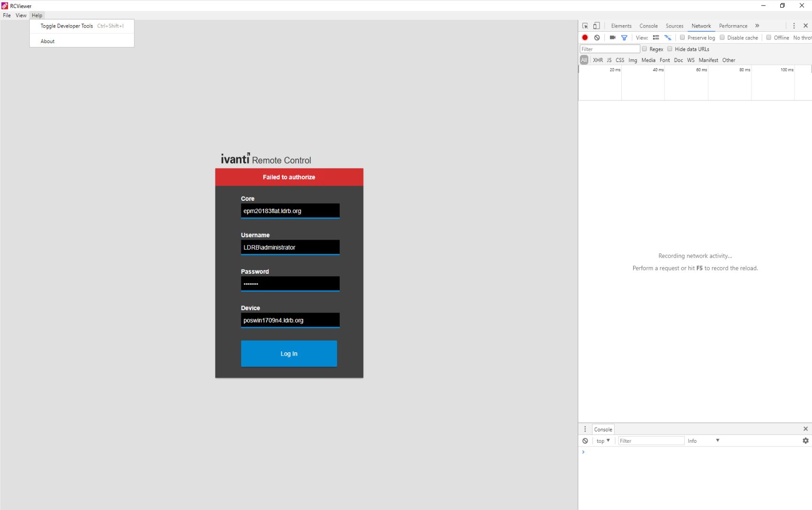Click the screenshot capture camera icon
The width and height of the screenshot is (812, 510).
click(x=612, y=37)
